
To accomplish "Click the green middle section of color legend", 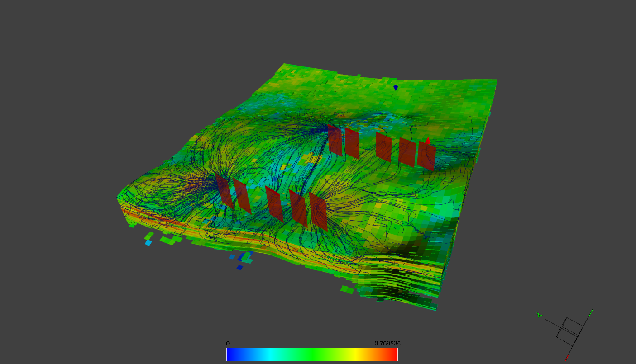I will pos(312,355).
